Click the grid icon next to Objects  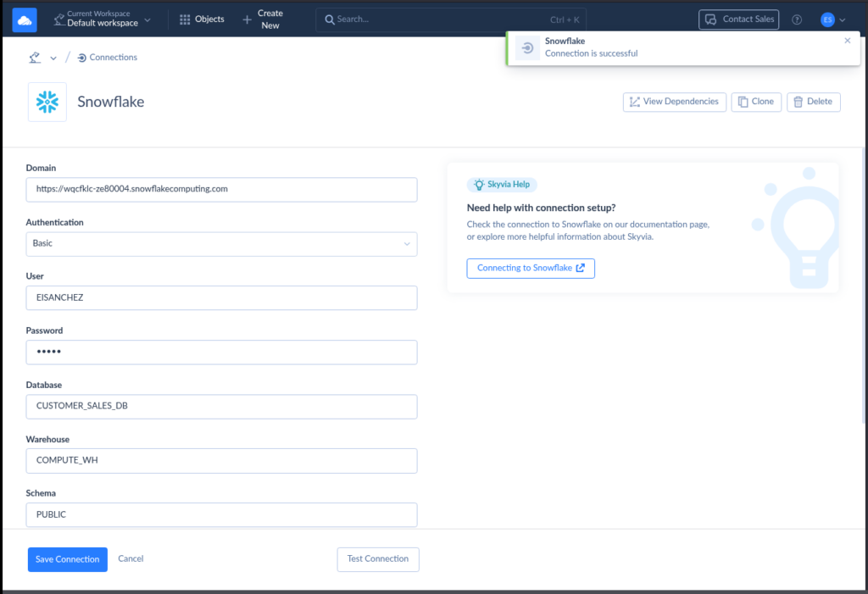[x=185, y=19]
